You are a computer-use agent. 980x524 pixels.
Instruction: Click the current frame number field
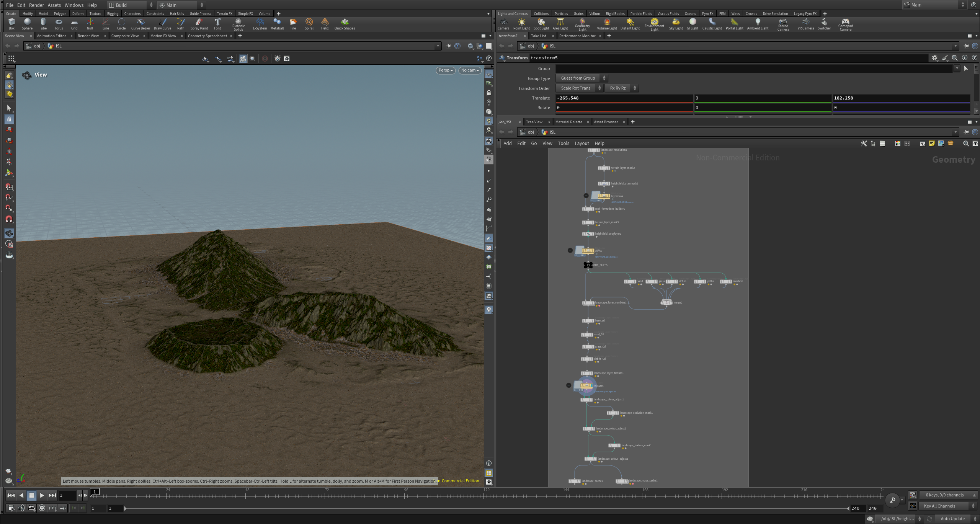[x=67, y=495]
